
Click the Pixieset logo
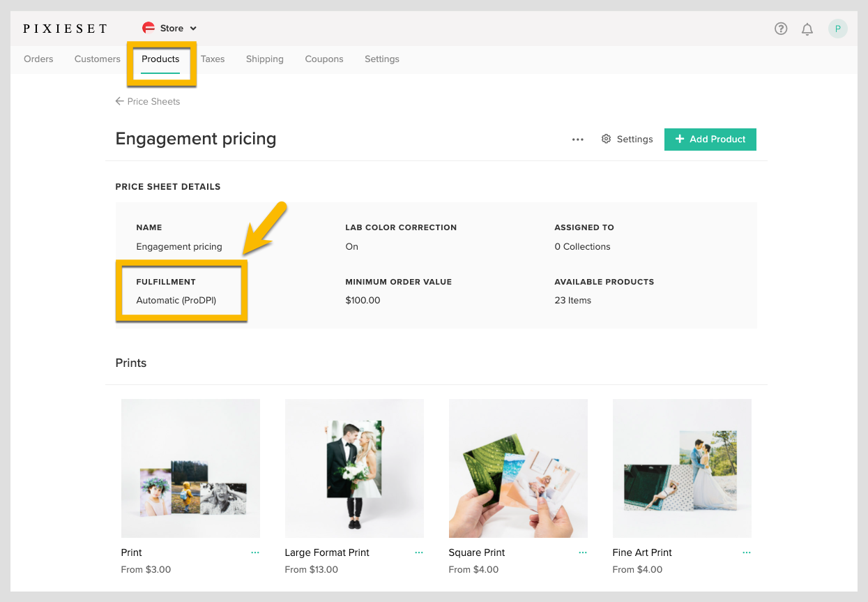coord(65,29)
